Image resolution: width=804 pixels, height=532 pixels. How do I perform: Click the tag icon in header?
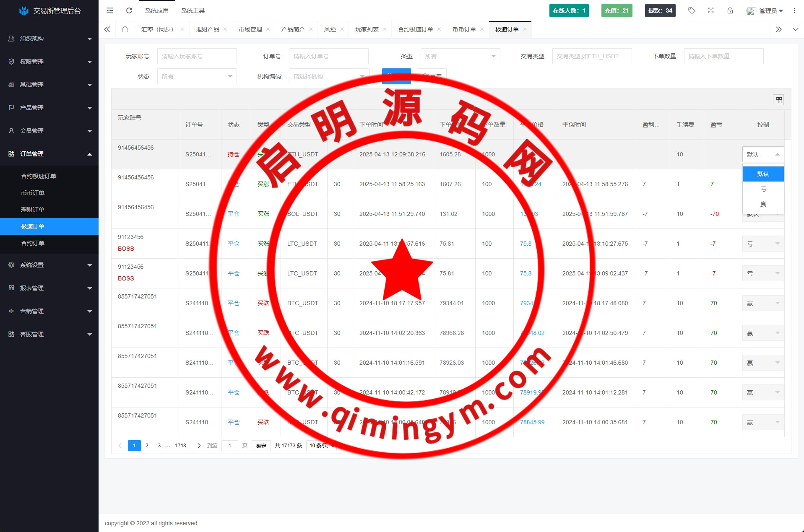(691, 10)
